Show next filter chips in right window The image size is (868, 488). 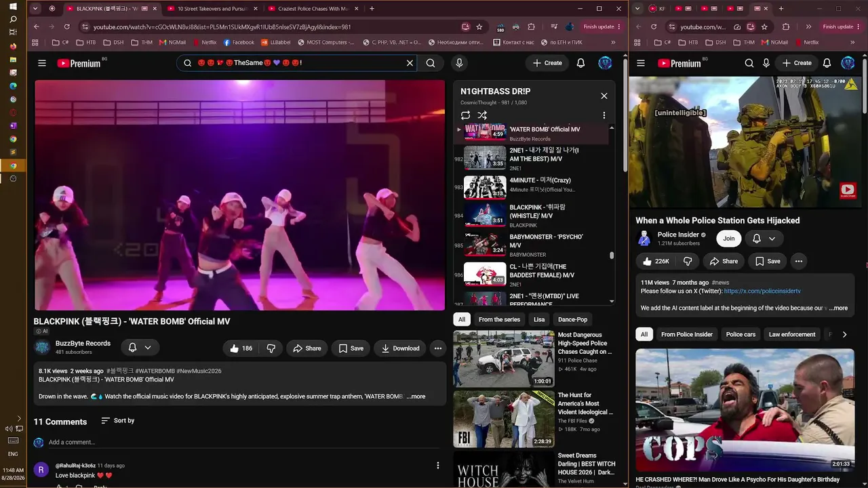click(844, 334)
